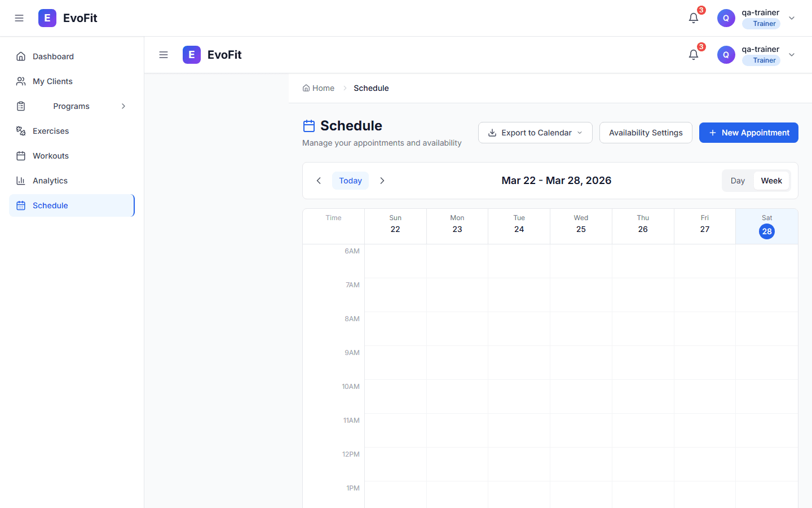The image size is (812, 508).
Task: Collapse the inner sidebar menu
Action: coord(164,54)
